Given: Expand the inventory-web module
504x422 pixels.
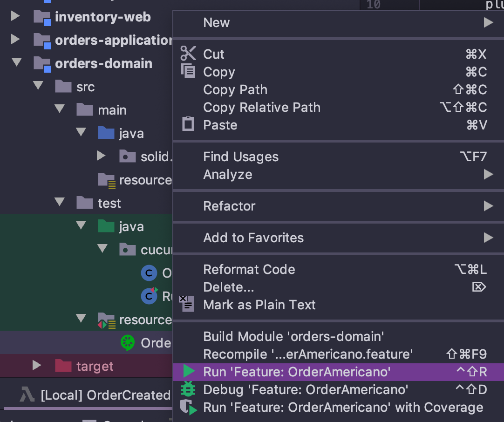Looking at the screenshot, I should tap(15, 16).
